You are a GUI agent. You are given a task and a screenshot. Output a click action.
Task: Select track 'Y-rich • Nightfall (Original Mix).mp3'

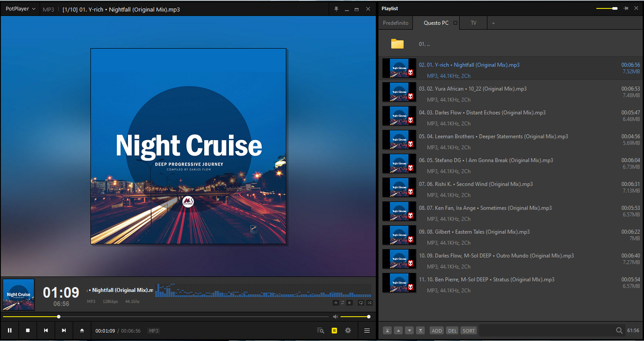511,68
